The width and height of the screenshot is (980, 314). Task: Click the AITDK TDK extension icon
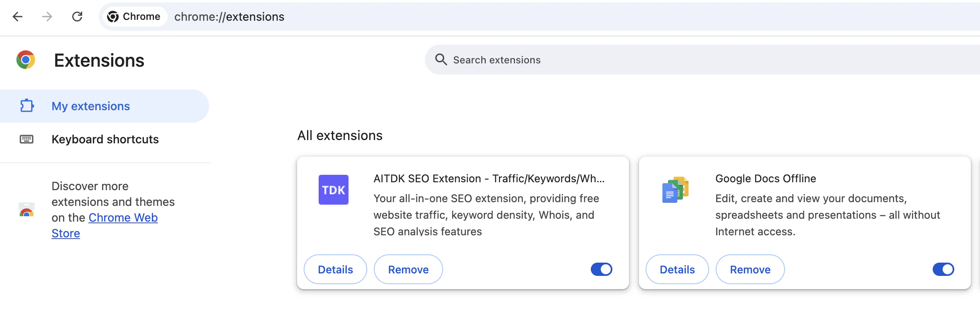[334, 190]
